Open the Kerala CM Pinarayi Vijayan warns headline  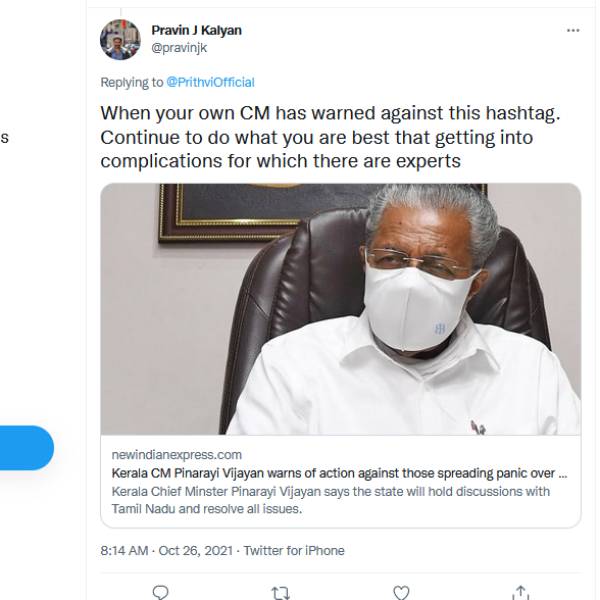pyautogui.click(x=338, y=473)
